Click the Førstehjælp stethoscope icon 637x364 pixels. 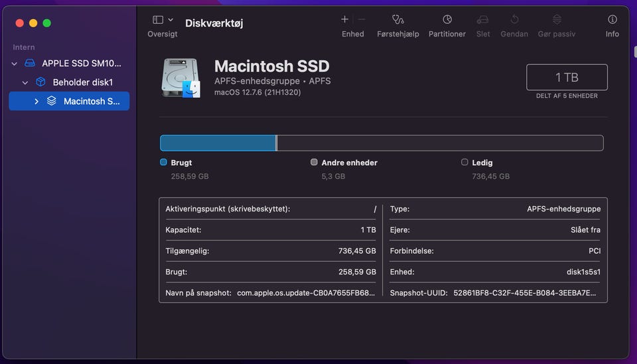pos(397,20)
